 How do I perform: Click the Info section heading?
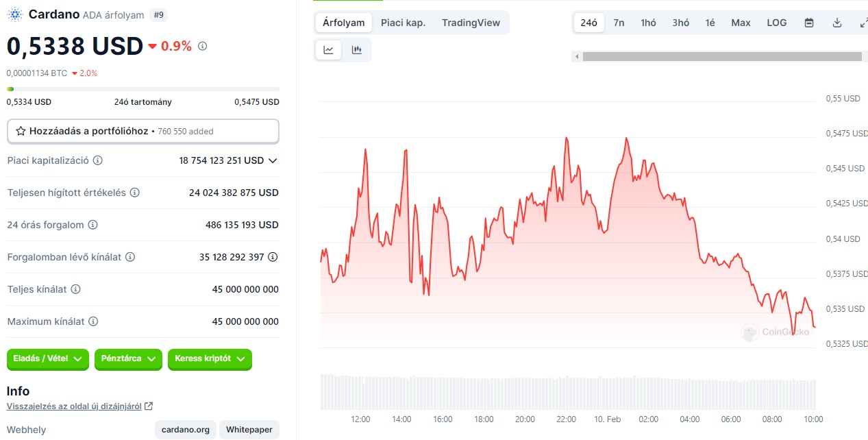tap(18, 391)
